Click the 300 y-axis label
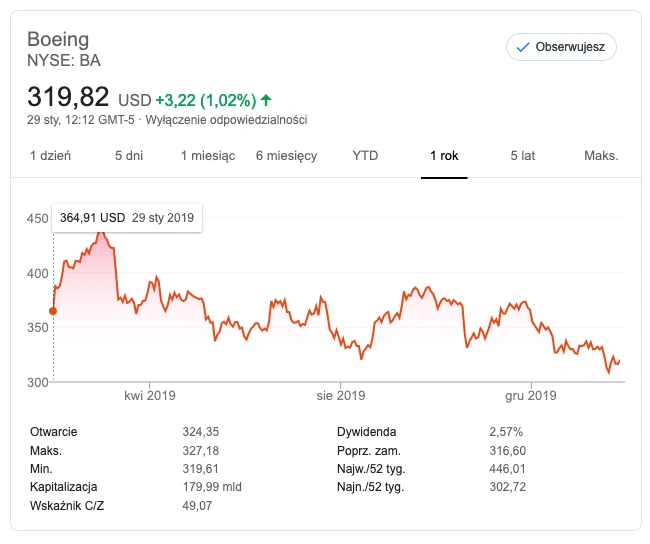 click(38, 382)
